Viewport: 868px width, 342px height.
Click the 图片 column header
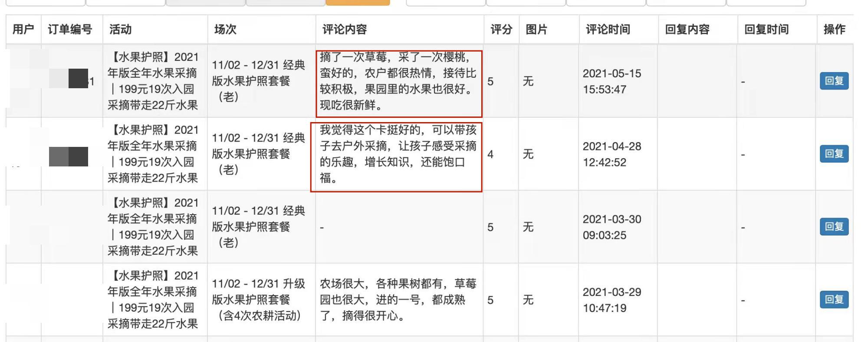[536, 30]
